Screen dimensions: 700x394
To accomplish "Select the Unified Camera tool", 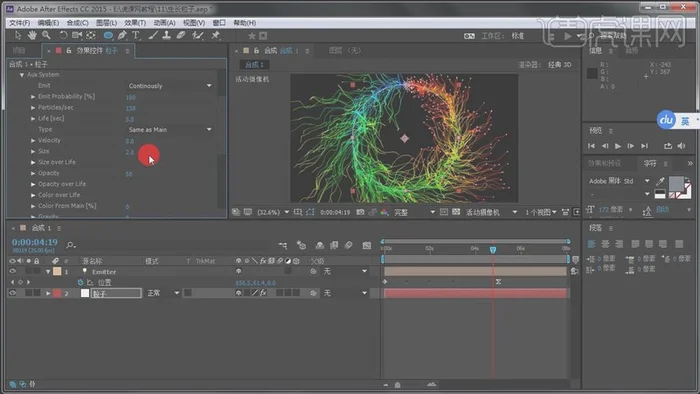I will (x=77, y=35).
